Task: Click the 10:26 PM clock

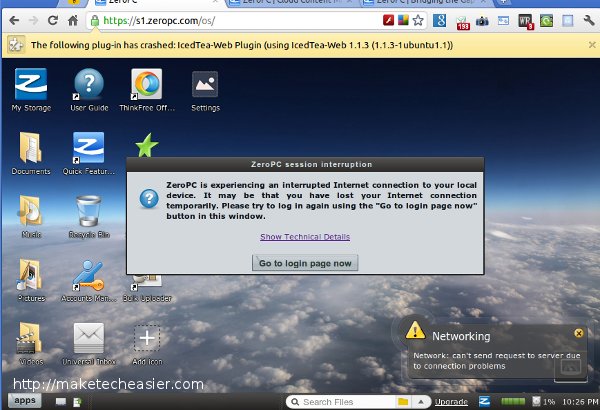Action: [580, 402]
